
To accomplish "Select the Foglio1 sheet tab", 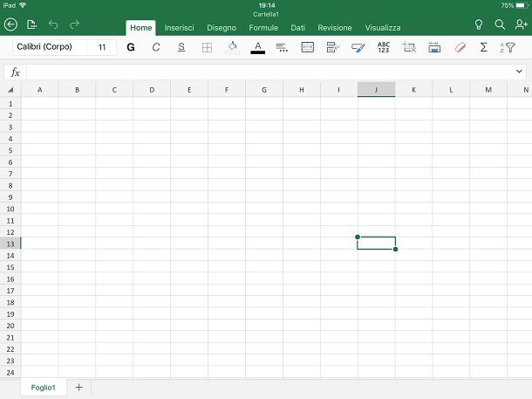I will coord(43,388).
